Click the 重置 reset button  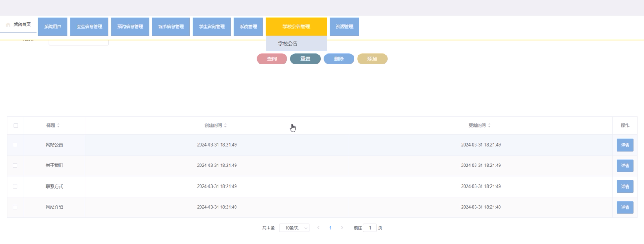point(305,59)
